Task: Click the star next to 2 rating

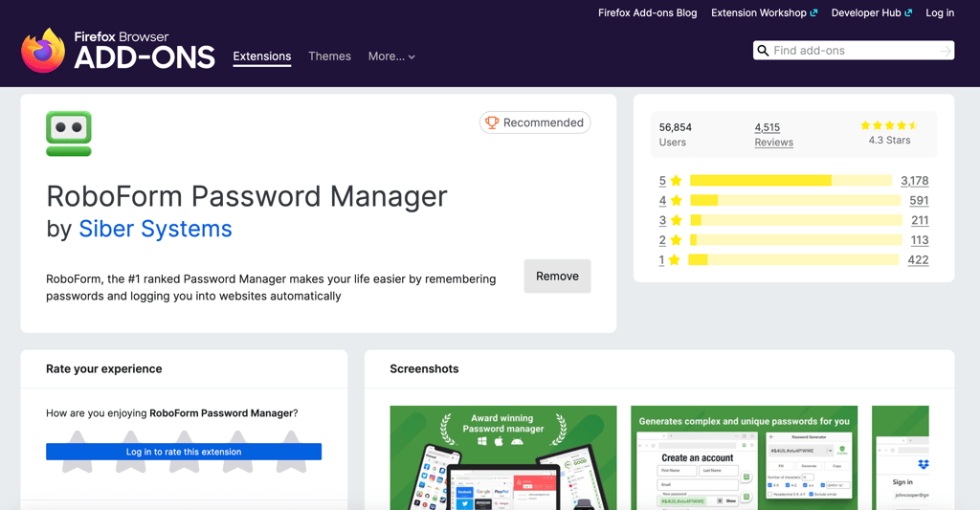Action: point(676,240)
